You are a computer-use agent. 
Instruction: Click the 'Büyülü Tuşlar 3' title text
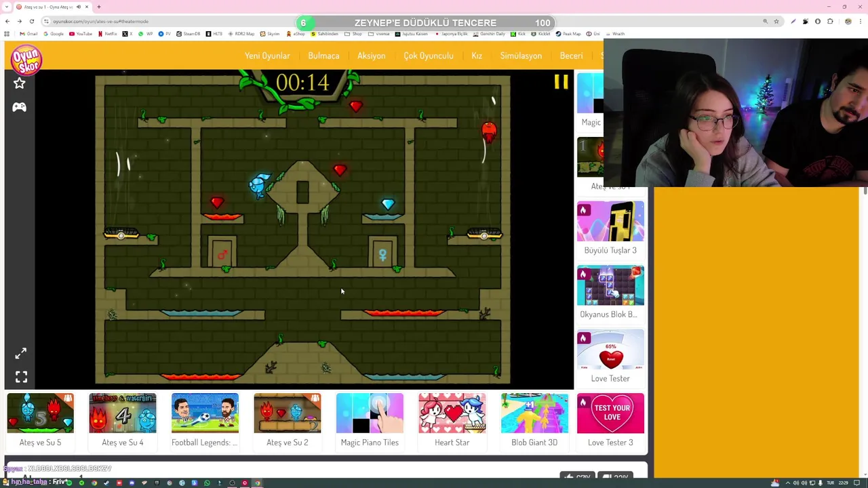click(x=610, y=250)
